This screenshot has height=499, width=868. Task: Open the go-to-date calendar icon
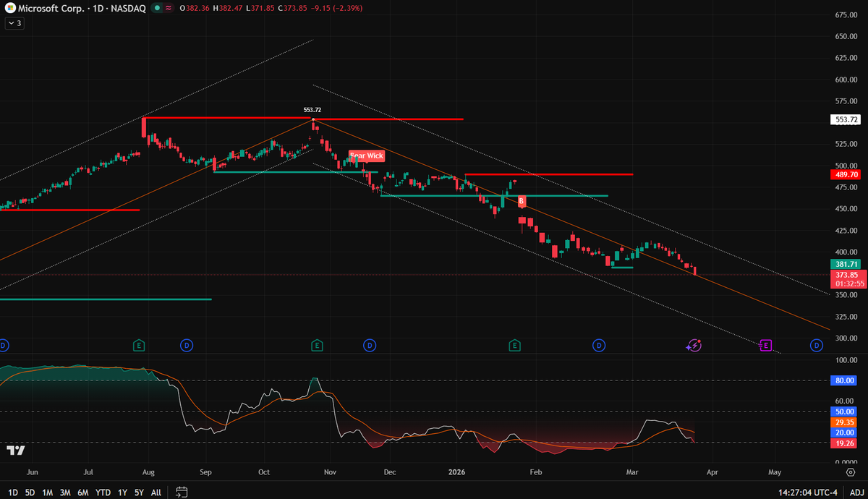pos(182,492)
